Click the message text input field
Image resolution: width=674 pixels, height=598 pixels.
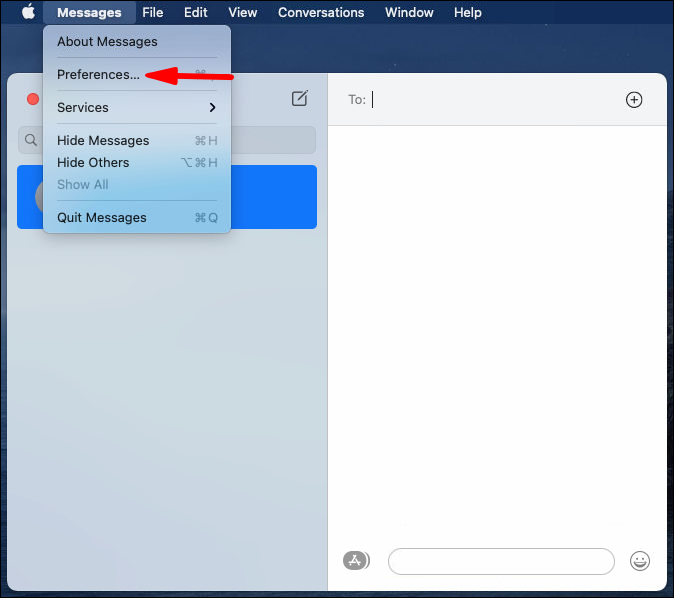(501, 561)
